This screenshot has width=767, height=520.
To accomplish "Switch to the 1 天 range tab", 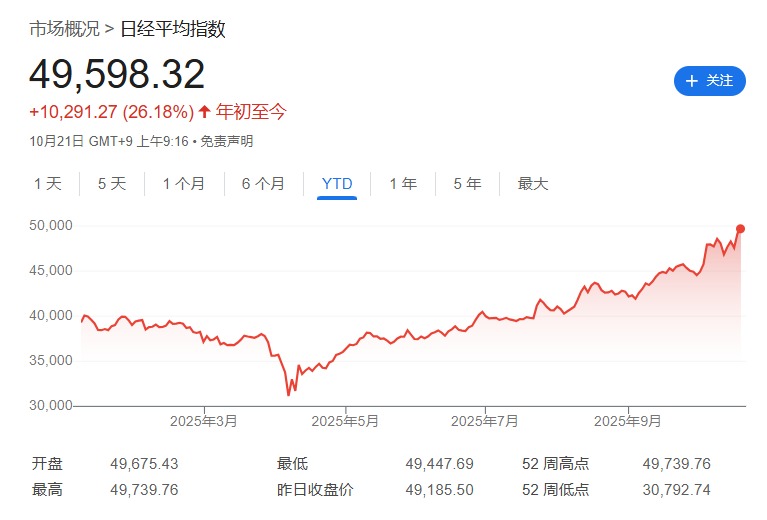I will pos(47,184).
